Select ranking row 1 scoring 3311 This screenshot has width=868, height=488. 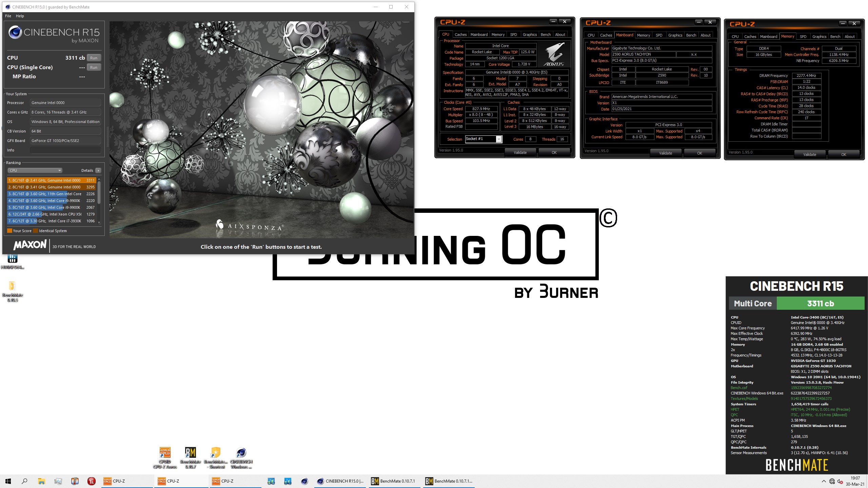coord(52,180)
